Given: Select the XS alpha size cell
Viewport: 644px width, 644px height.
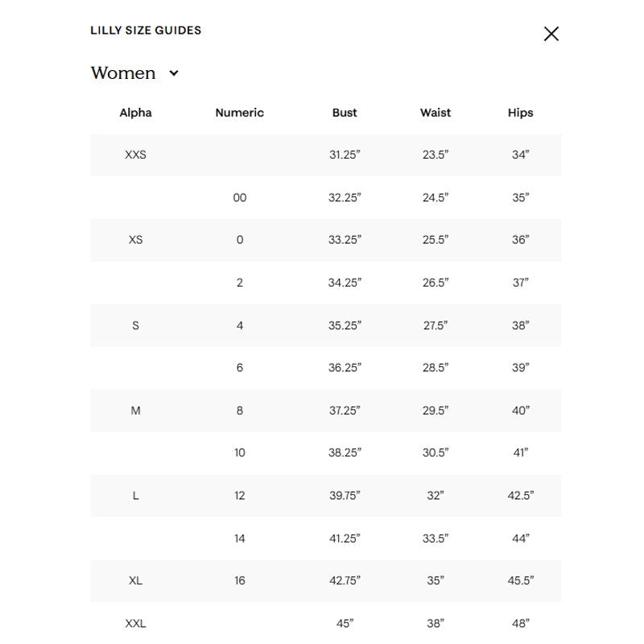Looking at the screenshot, I should point(135,240).
